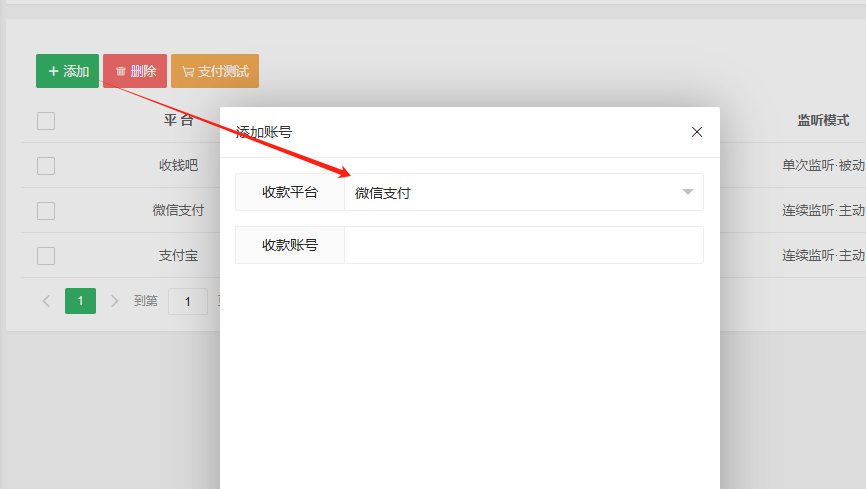Click the 平台 column header

178,120
